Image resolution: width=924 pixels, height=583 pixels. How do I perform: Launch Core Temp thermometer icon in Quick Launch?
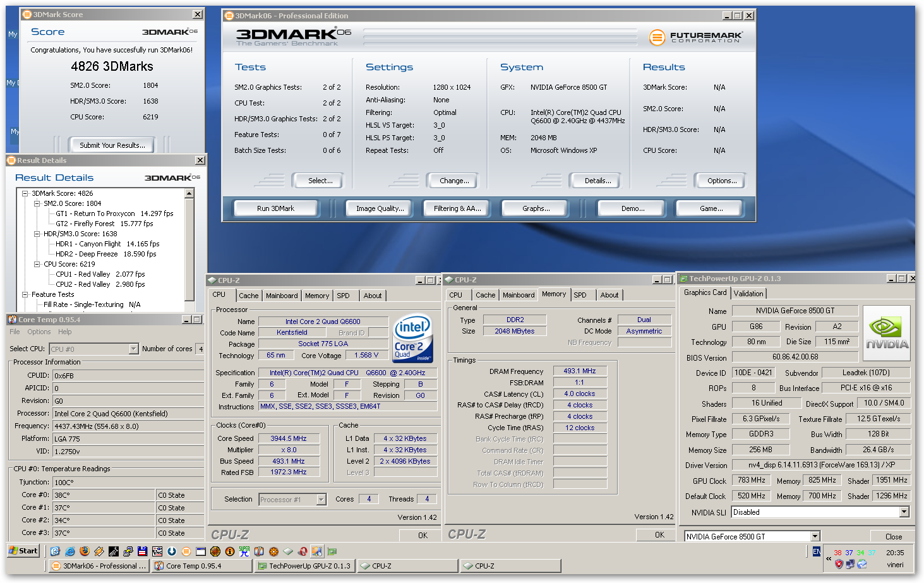(259, 551)
